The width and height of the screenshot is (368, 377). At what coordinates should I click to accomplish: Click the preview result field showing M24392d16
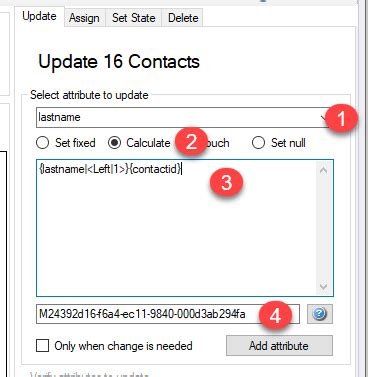(x=168, y=314)
